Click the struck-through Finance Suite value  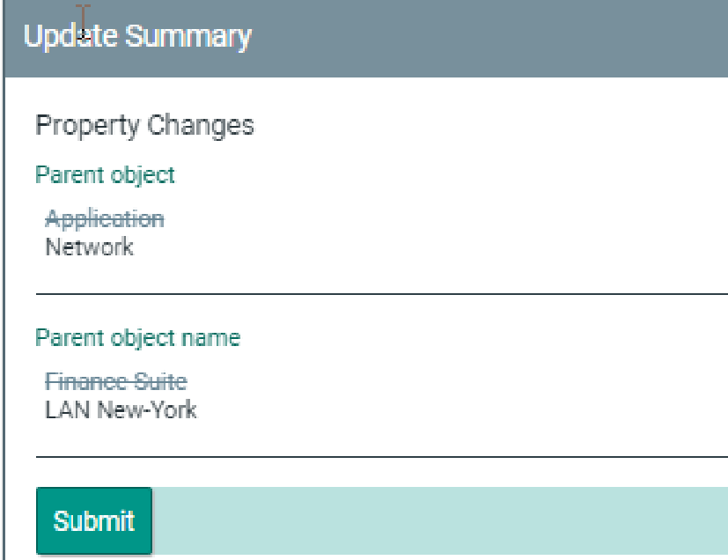point(115,381)
